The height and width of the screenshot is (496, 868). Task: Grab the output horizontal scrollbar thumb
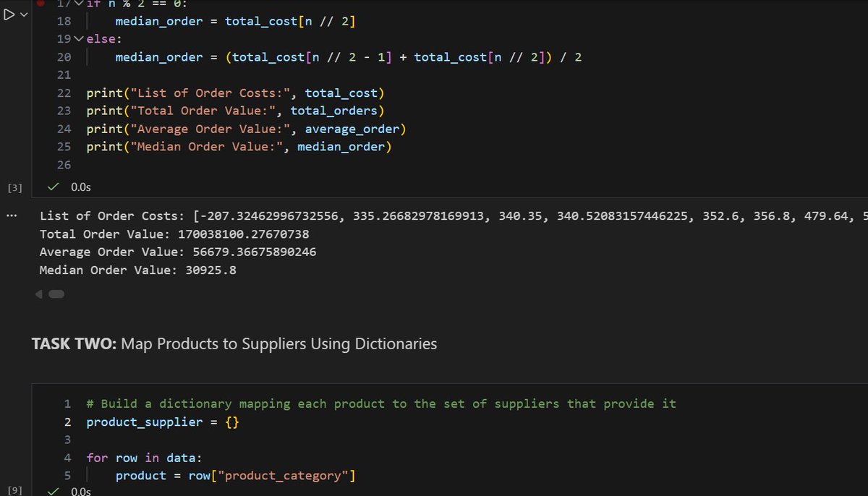57,294
